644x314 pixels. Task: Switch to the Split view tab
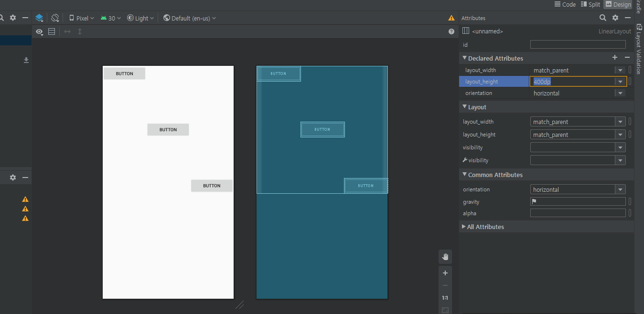(590, 4)
